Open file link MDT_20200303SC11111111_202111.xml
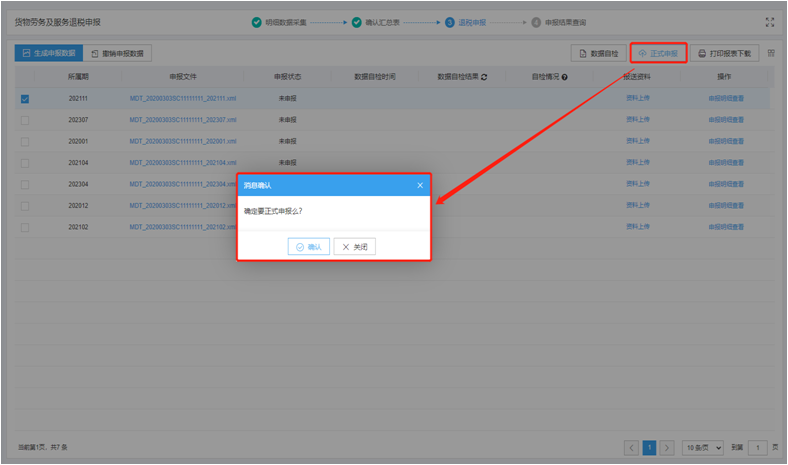The width and height of the screenshot is (788, 465). (183, 99)
